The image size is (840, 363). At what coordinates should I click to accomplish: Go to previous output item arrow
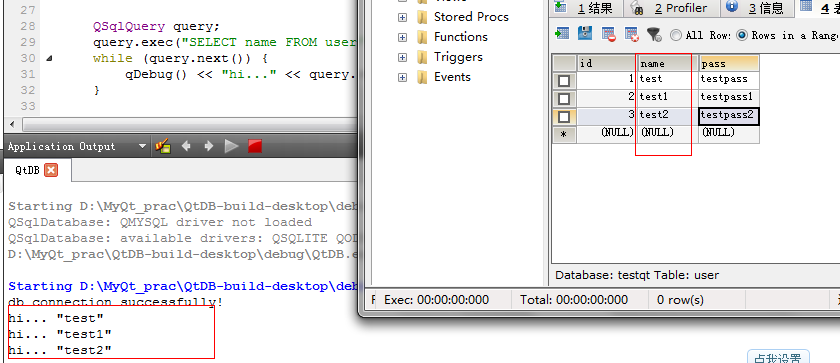coord(186,146)
